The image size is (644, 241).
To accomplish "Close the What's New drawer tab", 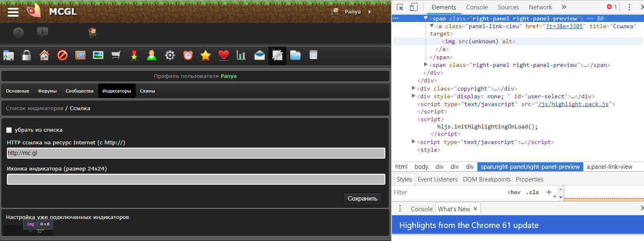I will click(x=475, y=209).
